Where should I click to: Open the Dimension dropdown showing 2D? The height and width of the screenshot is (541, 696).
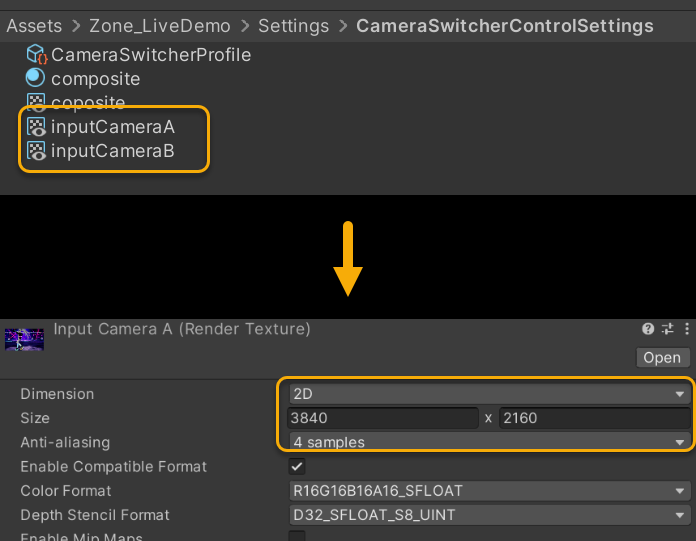pyautogui.click(x=488, y=394)
